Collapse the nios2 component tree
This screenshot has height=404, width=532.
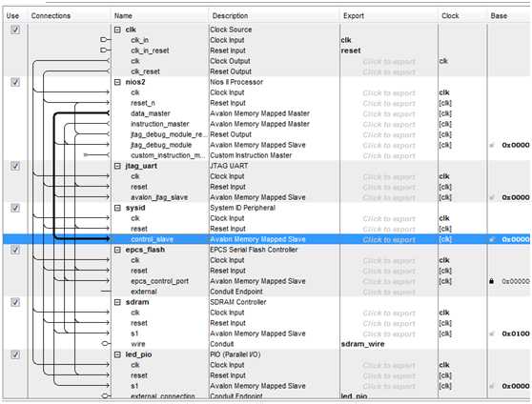pyautogui.click(x=117, y=82)
